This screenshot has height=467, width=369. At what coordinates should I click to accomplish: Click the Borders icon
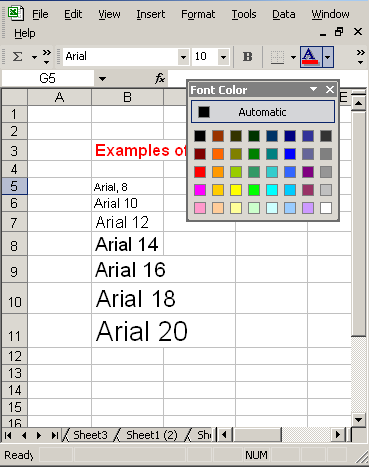coord(277,57)
